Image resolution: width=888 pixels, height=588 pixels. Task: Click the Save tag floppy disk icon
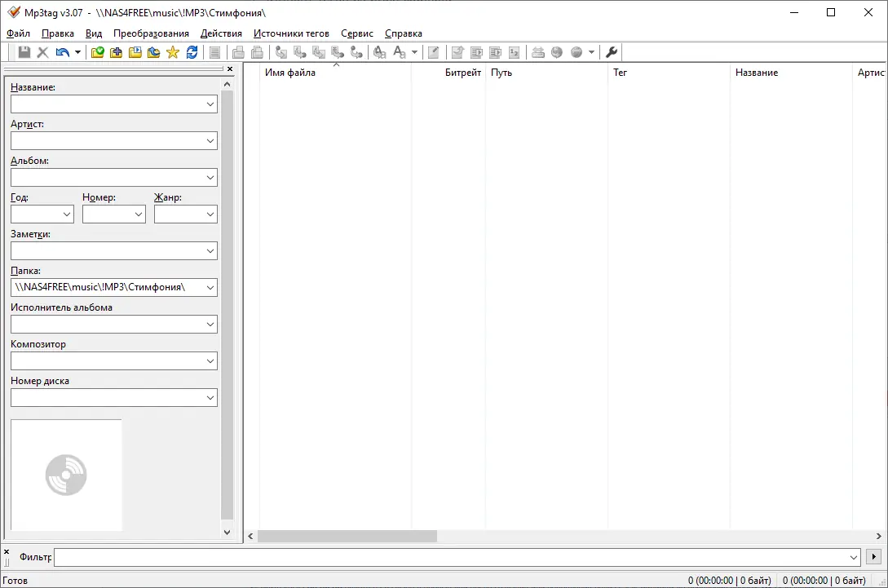[x=24, y=52]
